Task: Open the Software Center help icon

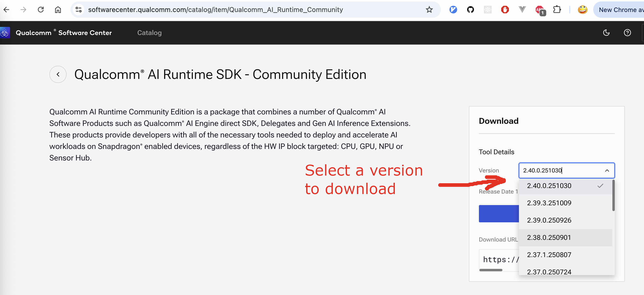Action: (x=627, y=33)
